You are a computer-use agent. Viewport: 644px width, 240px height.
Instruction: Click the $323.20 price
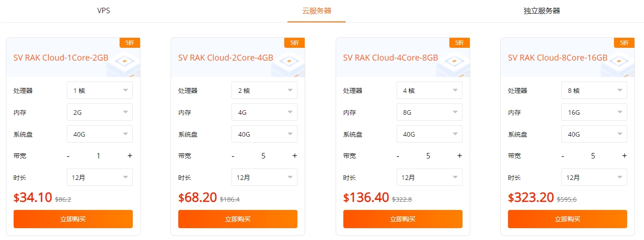[x=531, y=197]
